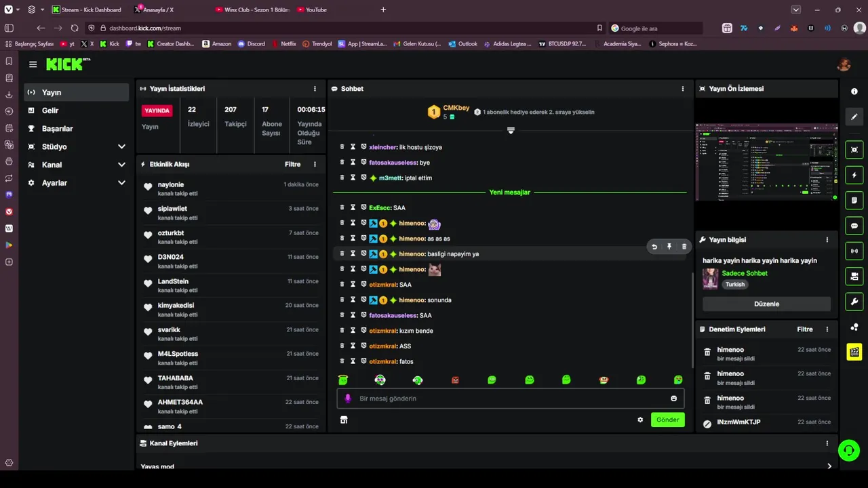Screen dimensions: 868x488
Task: Click the info icon in right toolbar
Action: pyautogui.click(x=854, y=91)
